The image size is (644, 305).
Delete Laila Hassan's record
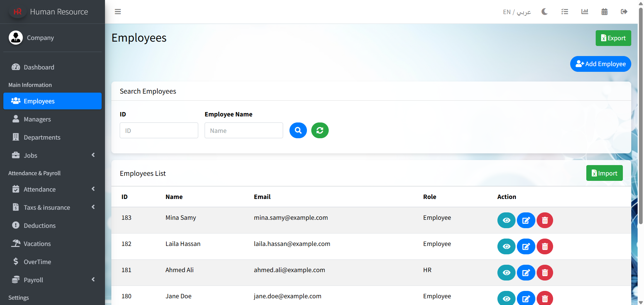click(x=545, y=247)
